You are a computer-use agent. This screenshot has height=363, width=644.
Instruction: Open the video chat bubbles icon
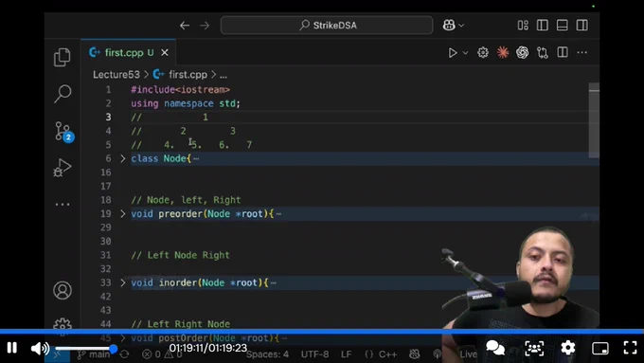[x=495, y=348]
